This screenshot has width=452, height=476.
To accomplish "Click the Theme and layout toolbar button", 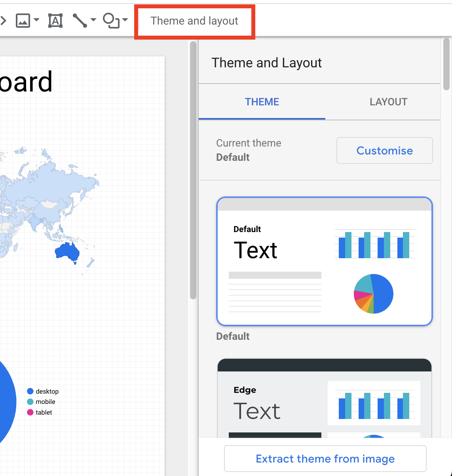I will pyautogui.click(x=194, y=21).
